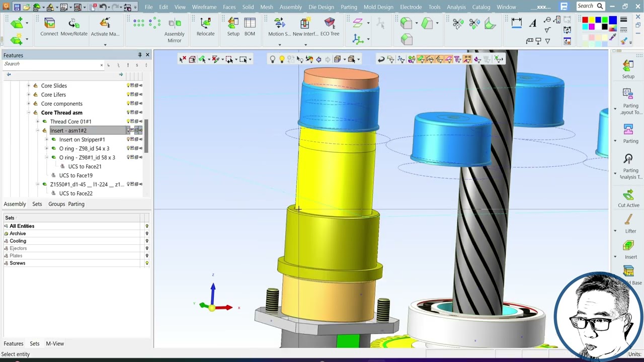Screen dimensions: 644x362
Task: Toggle visibility bulb for Core Slides
Action: pos(128,85)
